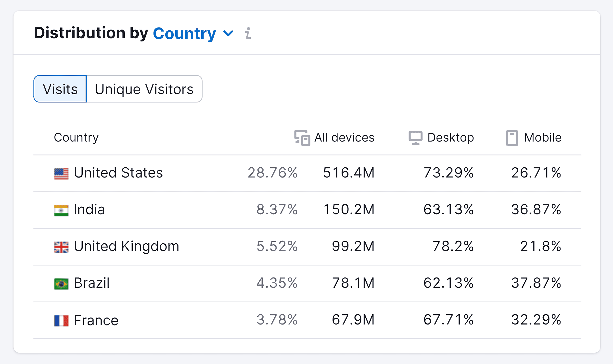Sort by the Mobile column header
Viewport: 613px width, 364px height.
(543, 137)
